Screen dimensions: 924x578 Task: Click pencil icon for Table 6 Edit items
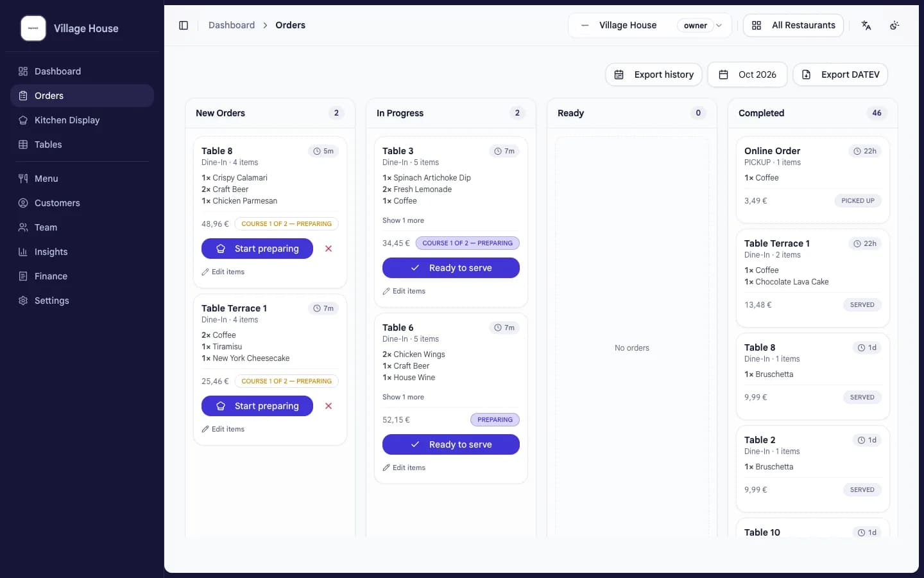[x=386, y=468]
